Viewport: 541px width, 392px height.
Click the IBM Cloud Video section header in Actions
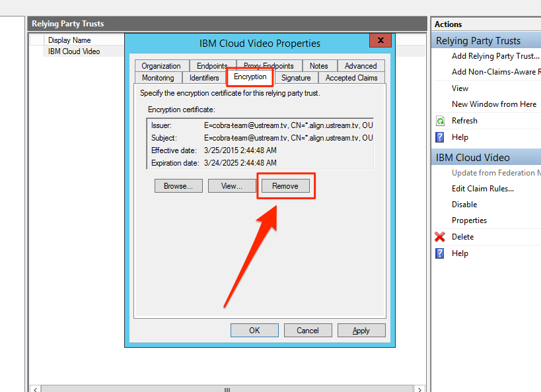coord(486,158)
